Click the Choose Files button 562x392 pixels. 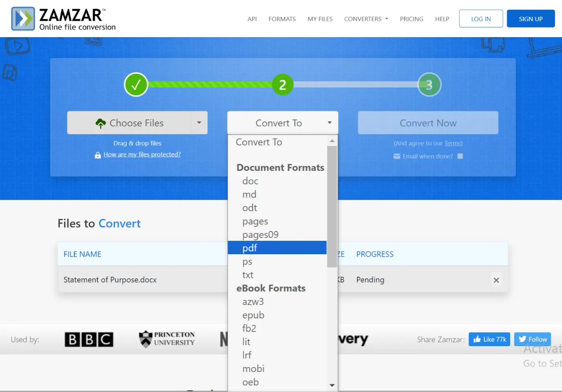pyautogui.click(x=129, y=123)
